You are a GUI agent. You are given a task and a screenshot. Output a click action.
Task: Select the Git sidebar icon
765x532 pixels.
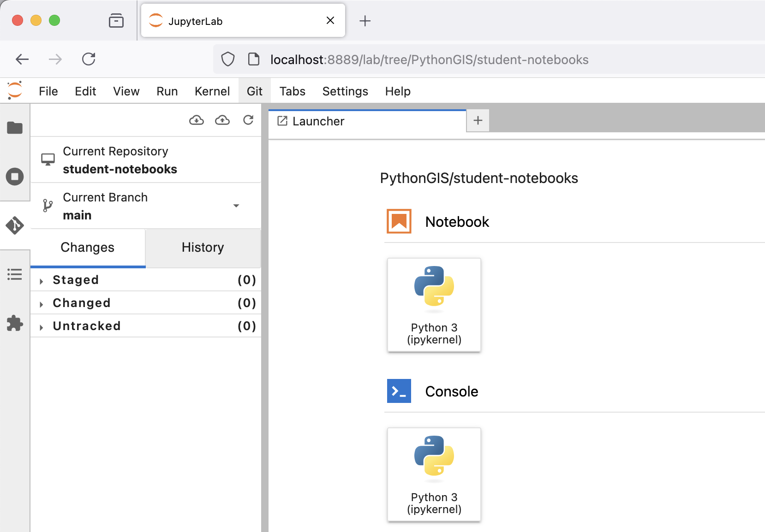15,225
